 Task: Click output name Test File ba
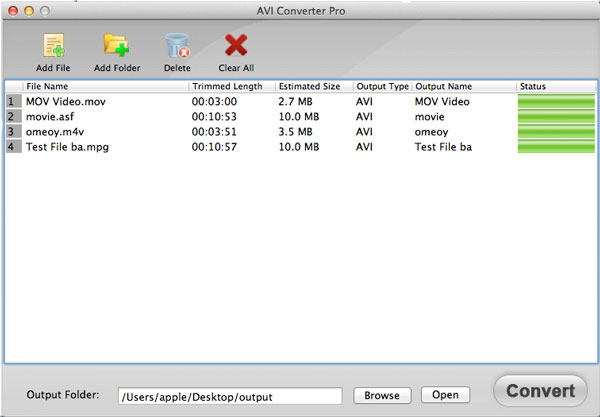443,147
